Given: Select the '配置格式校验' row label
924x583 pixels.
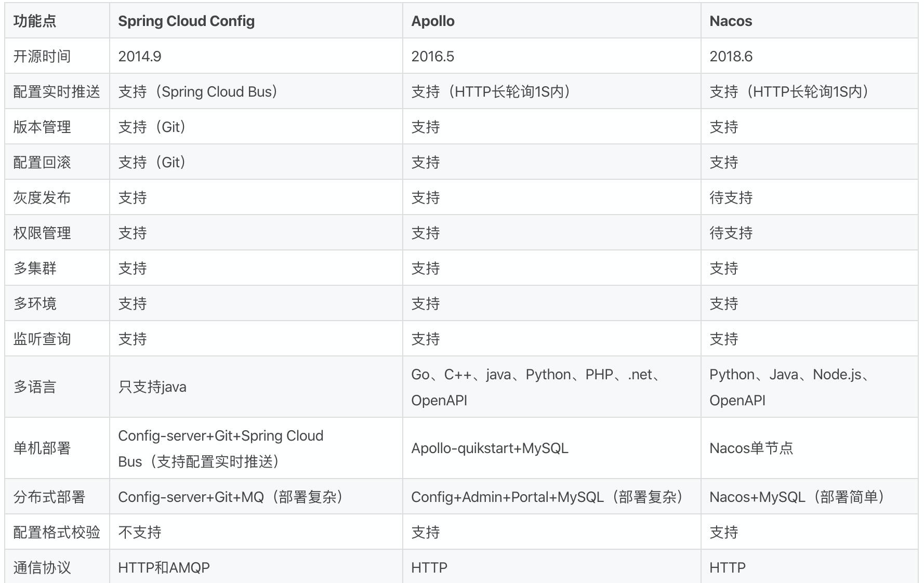Looking at the screenshot, I should point(57,532).
